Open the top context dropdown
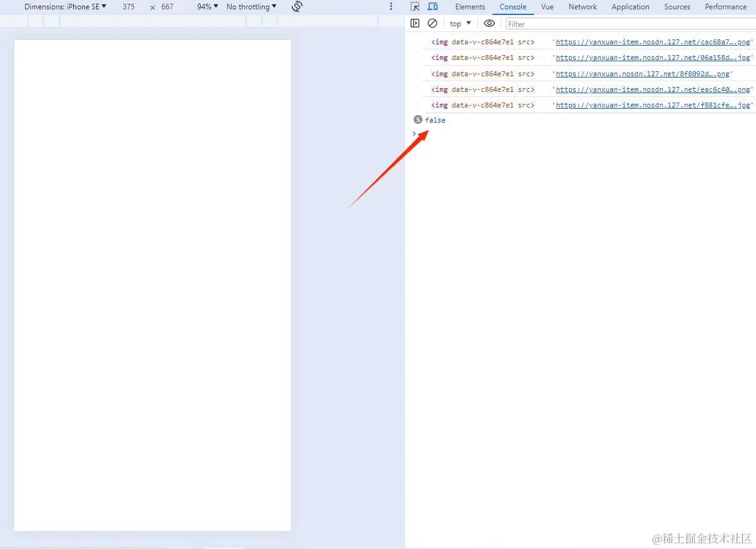This screenshot has width=756, height=549. (461, 23)
